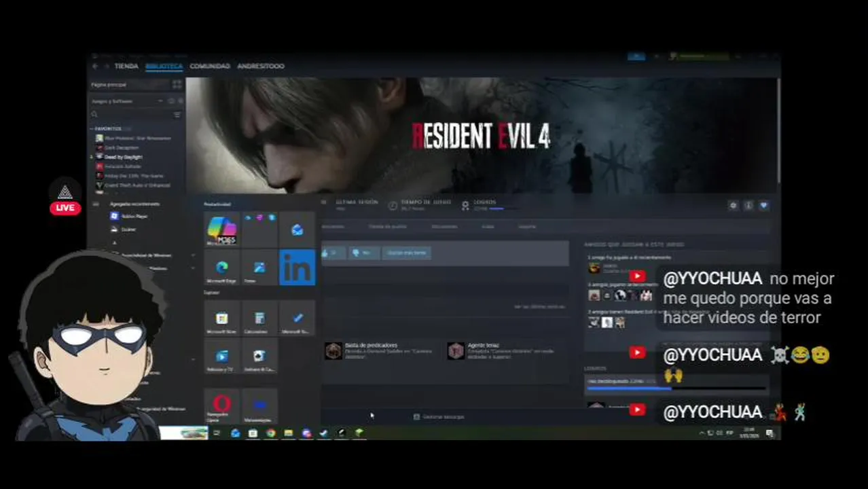Open the COMUNIDAD tab
The height and width of the screenshot is (489, 868).
click(x=210, y=67)
